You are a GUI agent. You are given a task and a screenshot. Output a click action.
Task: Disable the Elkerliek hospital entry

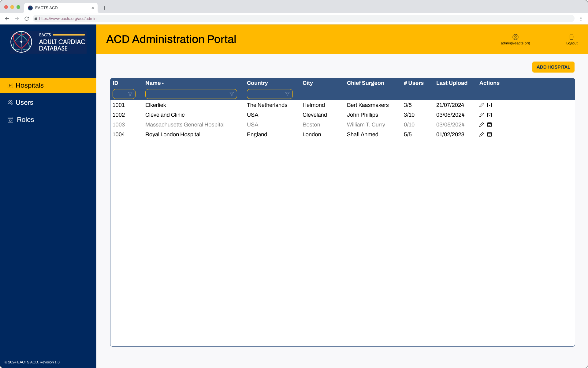490,105
